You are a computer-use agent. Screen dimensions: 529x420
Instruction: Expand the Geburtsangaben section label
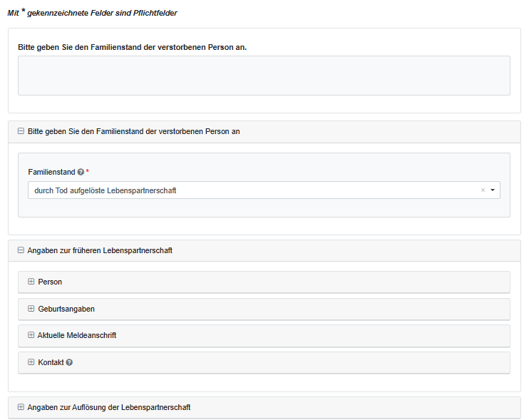pyautogui.click(x=66, y=309)
